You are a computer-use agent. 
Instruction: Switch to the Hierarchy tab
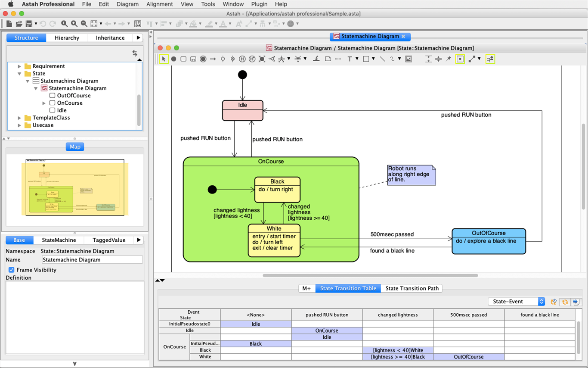67,38
